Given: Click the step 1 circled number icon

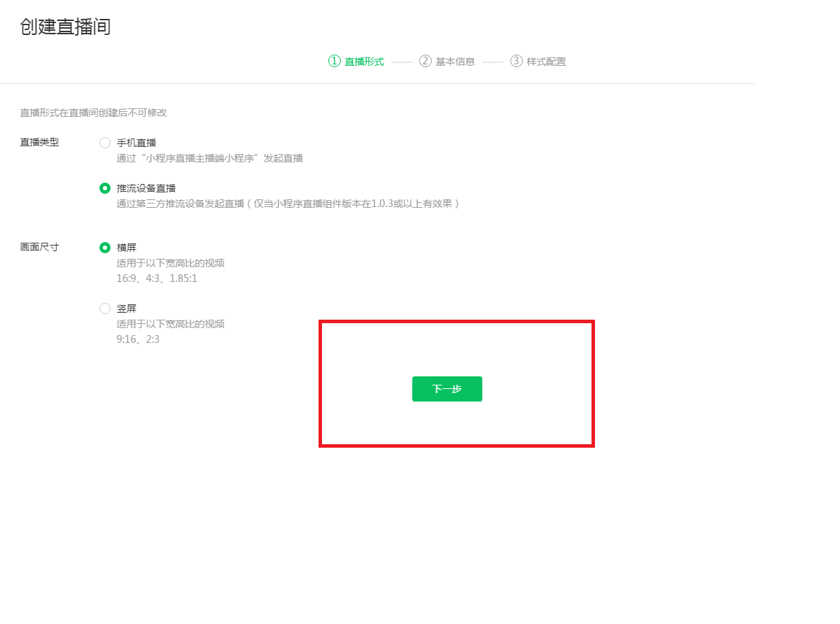Looking at the screenshot, I should [x=334, y=61].
